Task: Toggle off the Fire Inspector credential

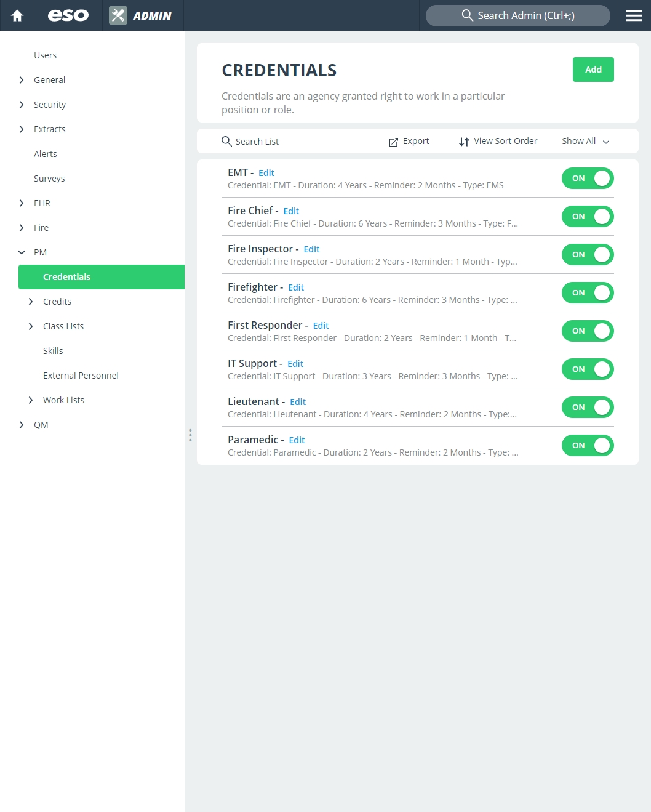Action: tap(588, 255)
